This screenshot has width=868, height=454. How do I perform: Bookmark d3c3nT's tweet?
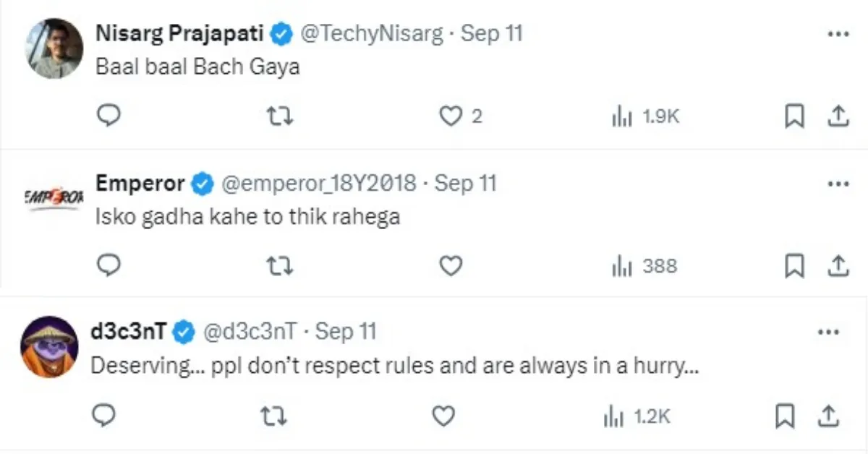point(785,416)
